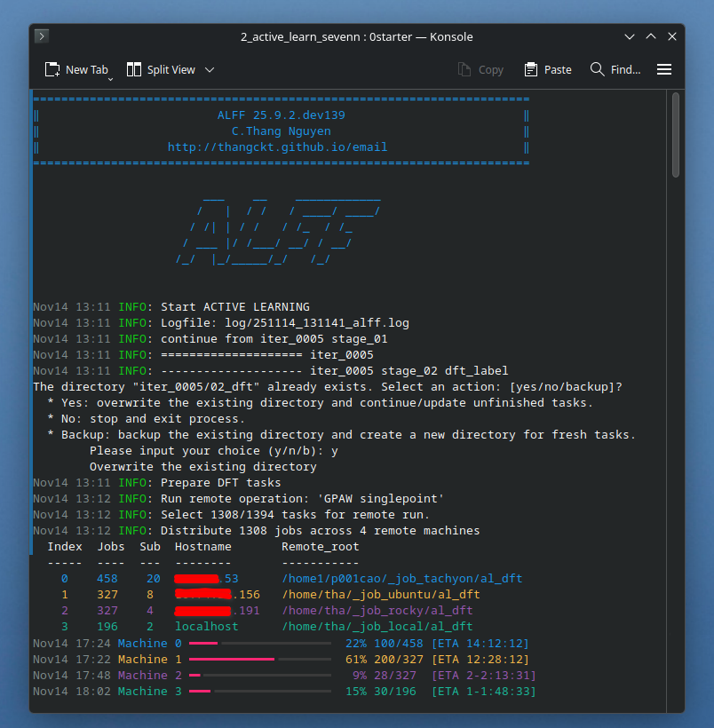Click the Copy toolbar button
The width and height of the screenshot is (714, 728).
tap(480, 69)
